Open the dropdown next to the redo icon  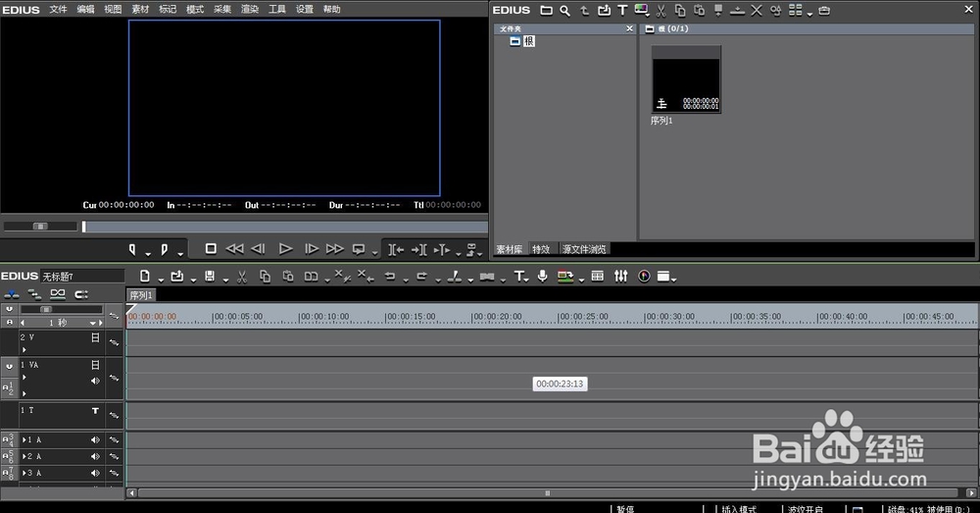click(x=437, y=280)
